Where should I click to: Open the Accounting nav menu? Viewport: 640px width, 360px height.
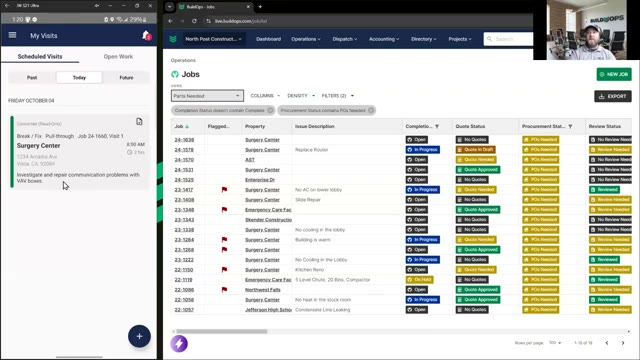[x=384, y=39]
